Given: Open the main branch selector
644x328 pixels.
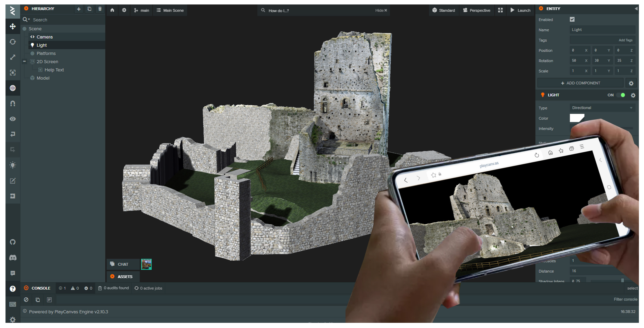Looking at the screenshot, I should coord(142,10).
